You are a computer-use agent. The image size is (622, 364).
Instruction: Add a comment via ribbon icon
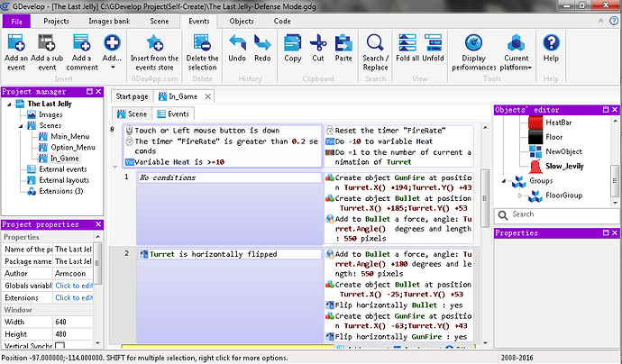tap(82, 42)
